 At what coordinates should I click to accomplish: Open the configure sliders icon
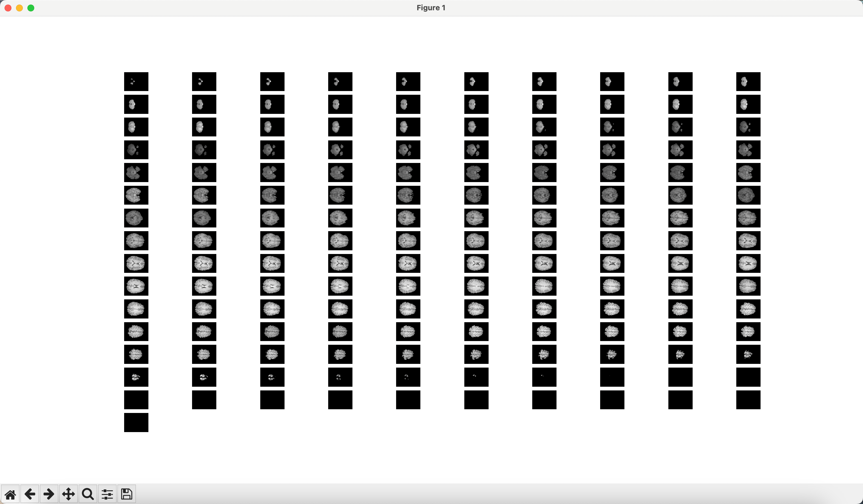click(x=107, y=493)
